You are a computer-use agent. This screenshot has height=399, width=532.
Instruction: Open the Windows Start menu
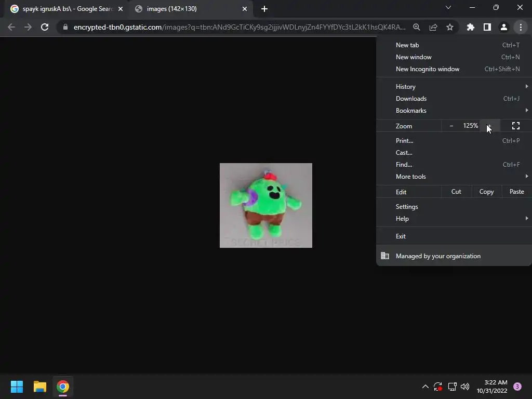(x=17, y=387)
